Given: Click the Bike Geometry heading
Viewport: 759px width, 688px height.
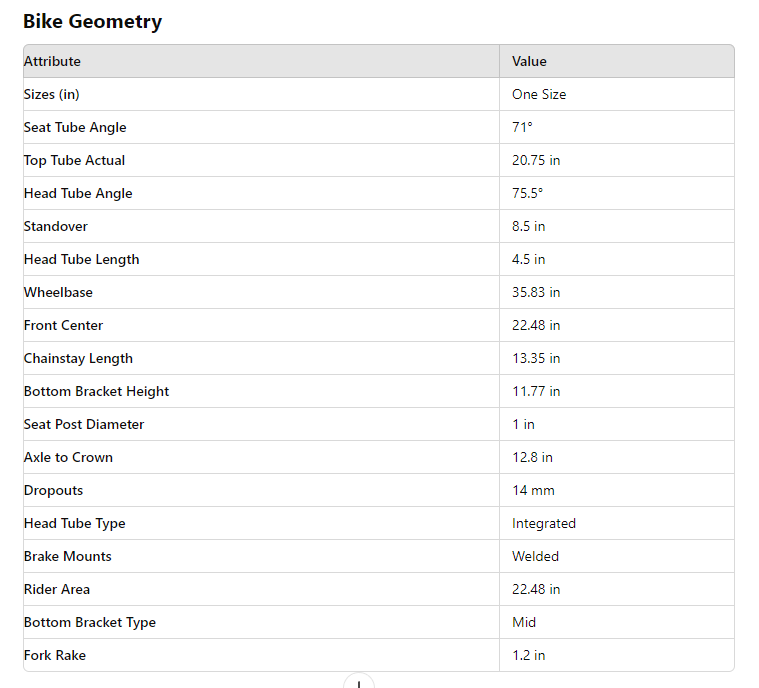Looking at the screenshot, I should pos(92,21).
